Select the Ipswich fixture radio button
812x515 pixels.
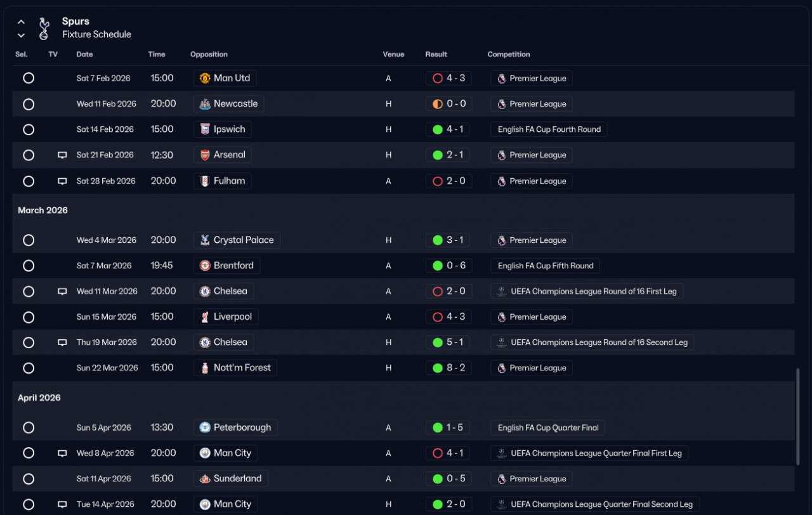pos(29,129)
